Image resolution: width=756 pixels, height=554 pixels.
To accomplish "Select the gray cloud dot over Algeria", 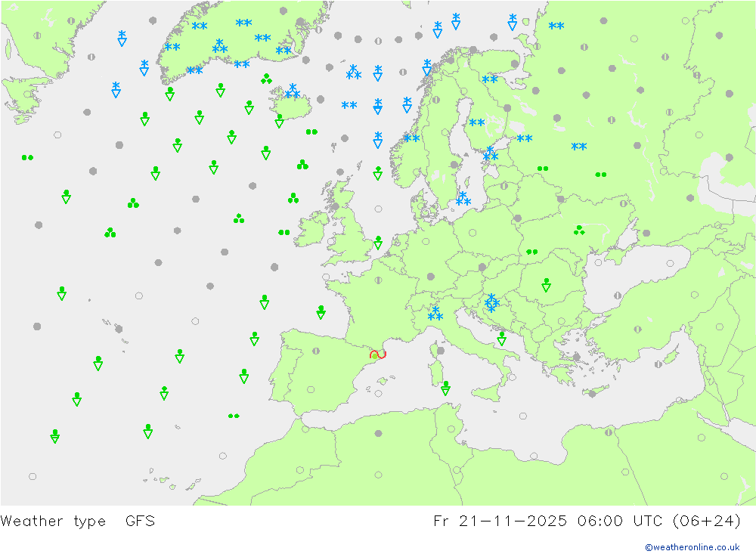I will pyautogui.click(x=379, y=434).
